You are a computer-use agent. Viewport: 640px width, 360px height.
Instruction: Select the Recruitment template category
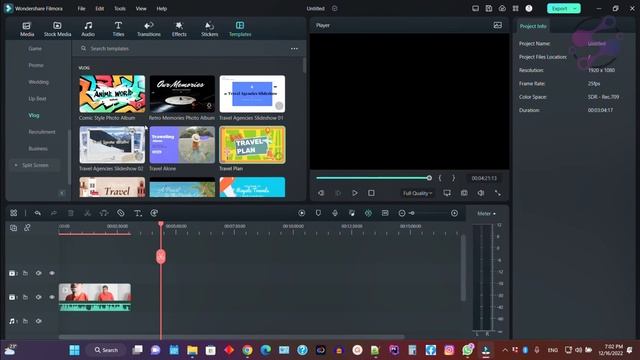click(x=42, y=132)
